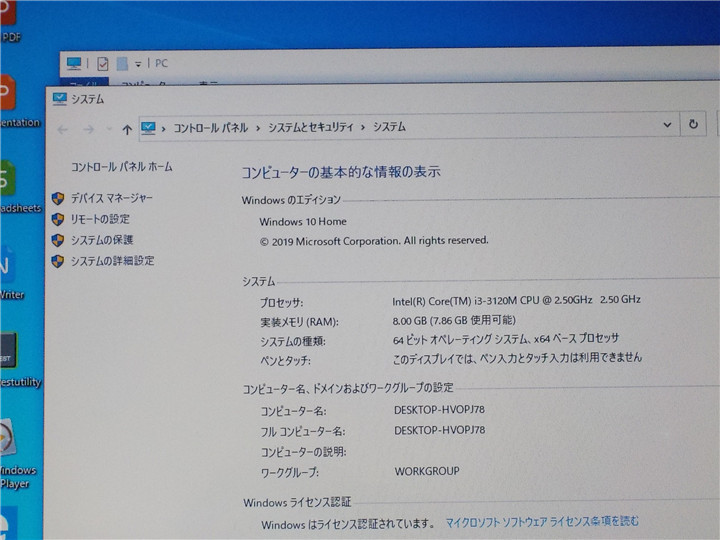Click System window title bar icon
The height and width of the screenshot is (540, 720).
pos(60,99)
